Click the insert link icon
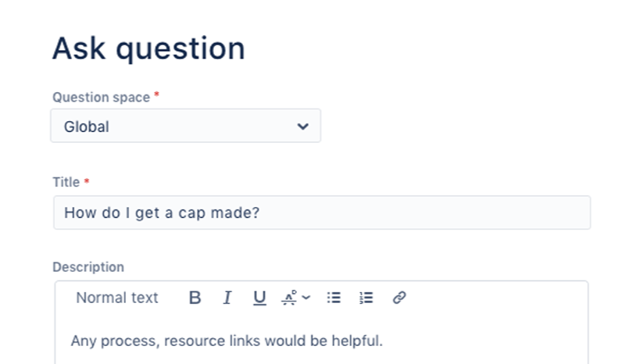Viewport: 640px width, 364px height. pos(399,298)
